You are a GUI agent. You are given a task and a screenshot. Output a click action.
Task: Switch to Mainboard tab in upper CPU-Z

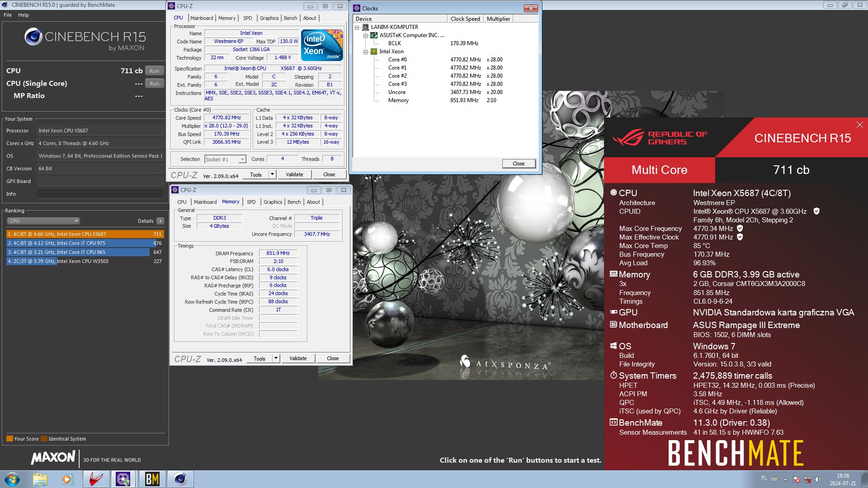202,18
